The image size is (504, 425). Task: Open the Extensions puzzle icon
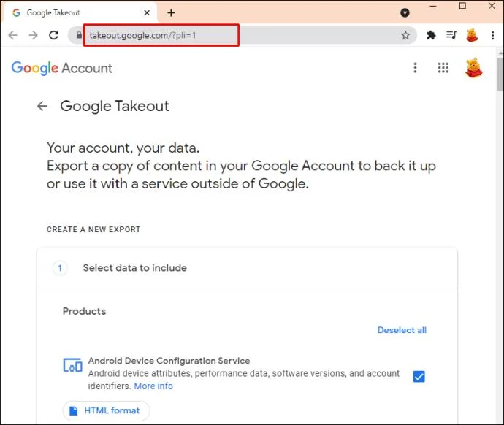coord(431,35)
